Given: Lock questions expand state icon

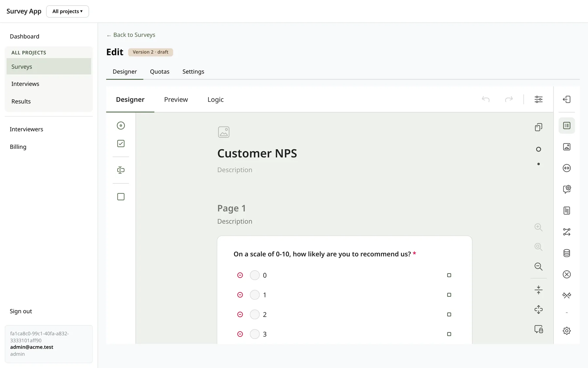Looking at the screenshot, I should point(539,329).
